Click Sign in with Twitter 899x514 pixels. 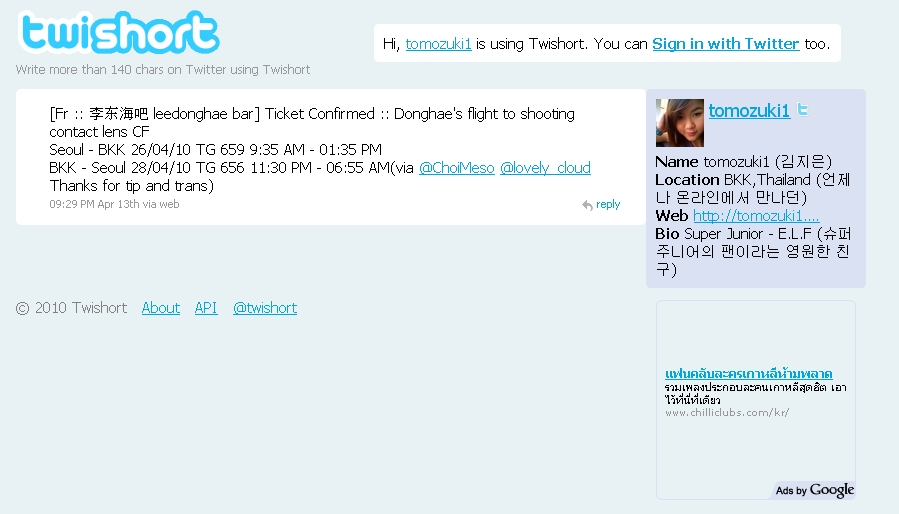pos(725,44)
